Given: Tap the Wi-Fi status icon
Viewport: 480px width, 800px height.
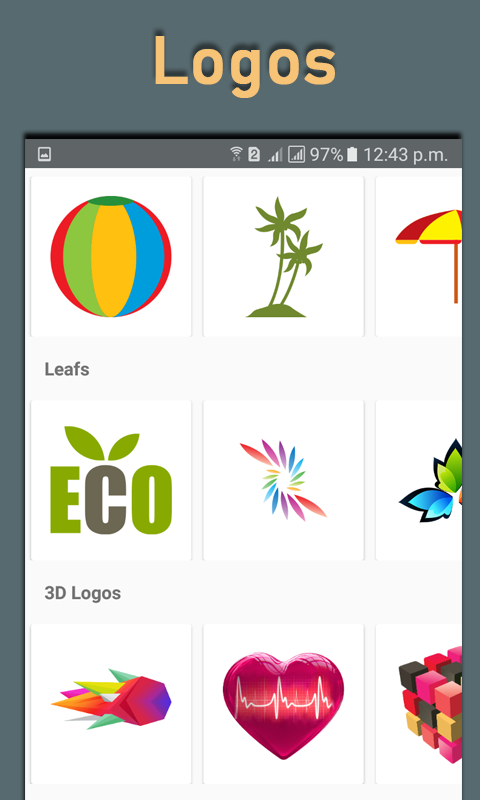Looking at the screenshot, I should (236, 154).
